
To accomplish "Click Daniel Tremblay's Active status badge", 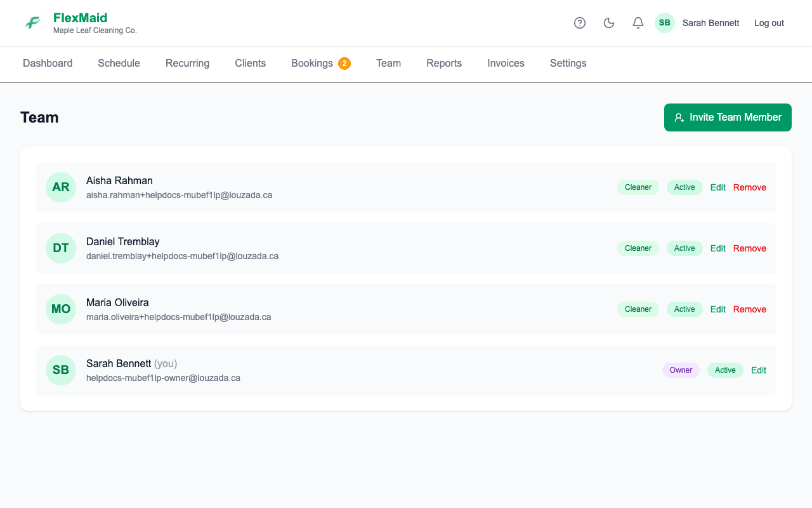I will coord(684,248).
